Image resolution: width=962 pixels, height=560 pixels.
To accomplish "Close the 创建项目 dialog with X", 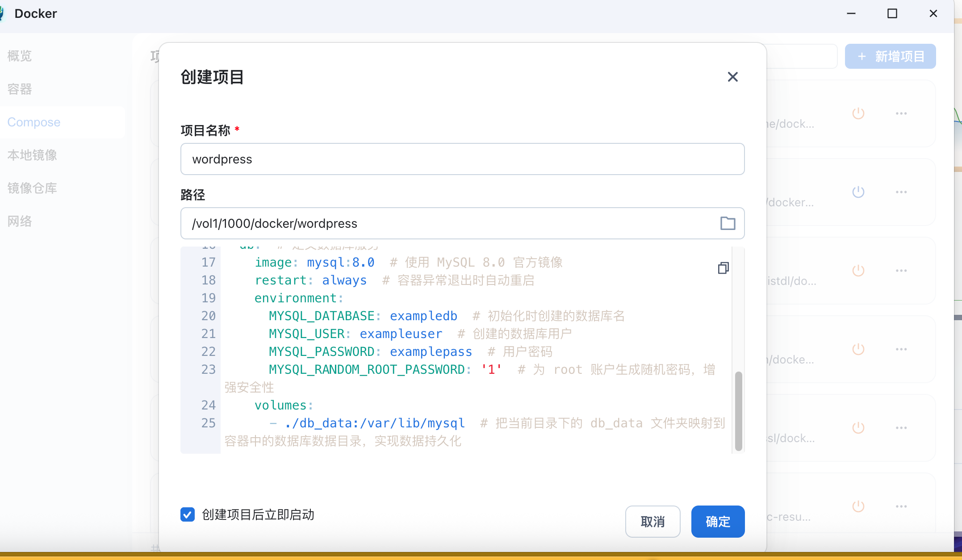I will tap(732, 77).
